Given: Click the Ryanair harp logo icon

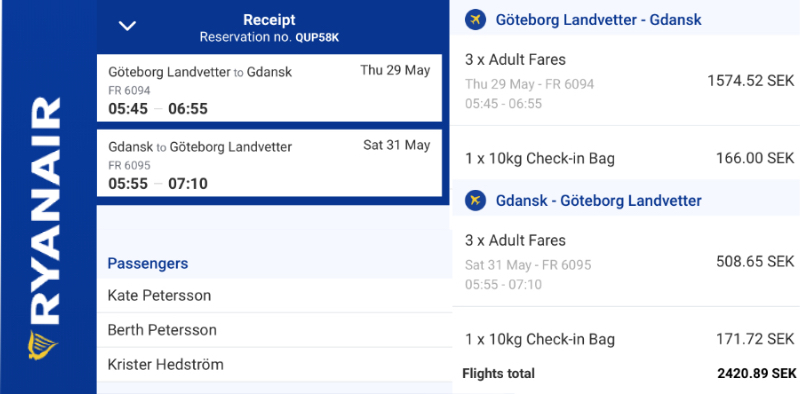Looking at the screenshot, I should tap(43, 345).
